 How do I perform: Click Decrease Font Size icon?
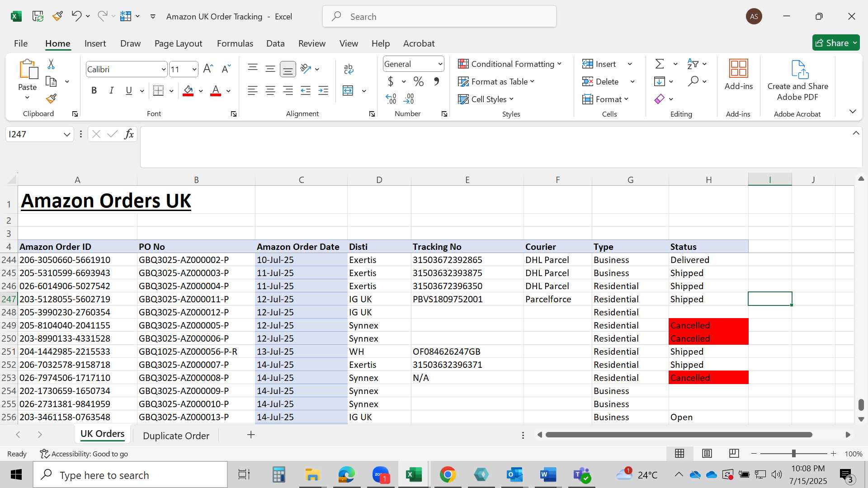226,69
